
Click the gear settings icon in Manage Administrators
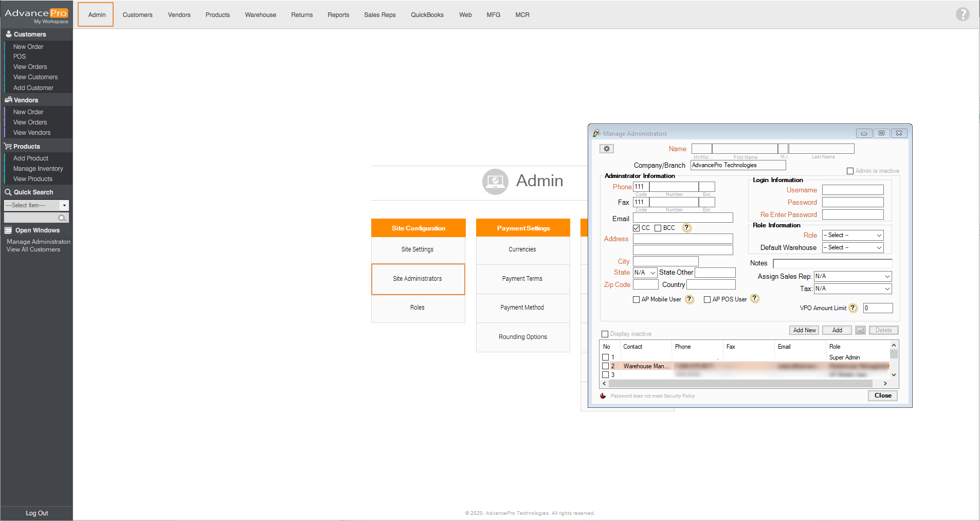tap(607, 149)
